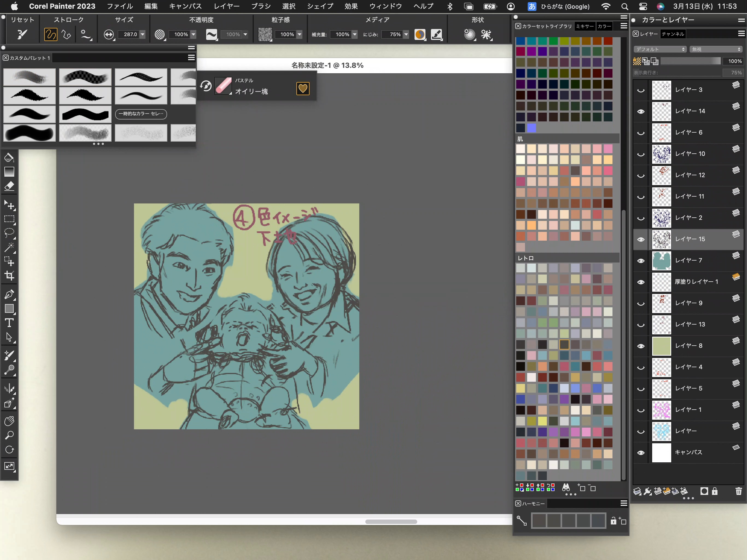This screenshot has width=747, height=560.
Task: Show レイヤー 10
Action: [641, 154]
